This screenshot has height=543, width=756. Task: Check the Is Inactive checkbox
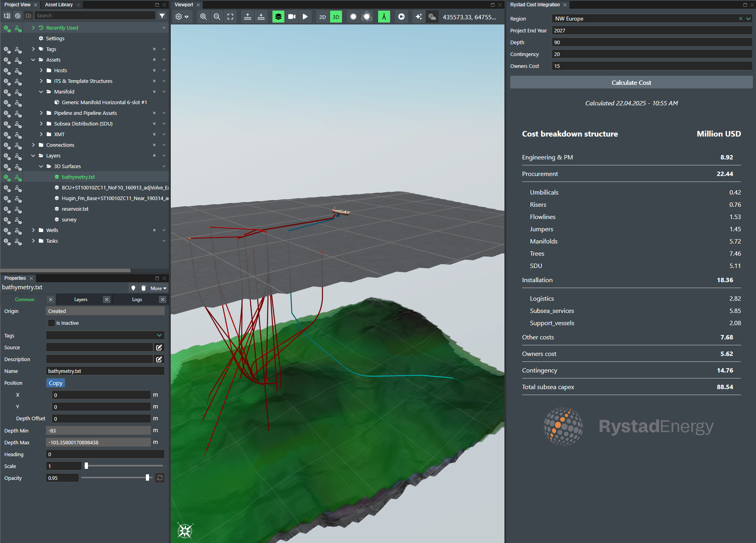[51, 323]
